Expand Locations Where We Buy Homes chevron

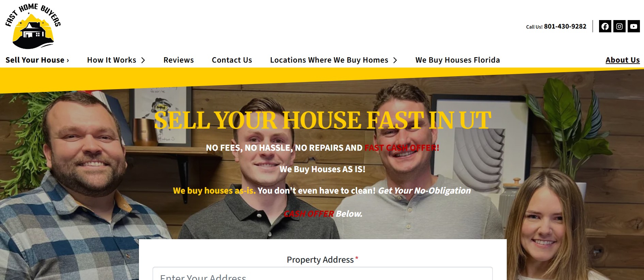395,60
